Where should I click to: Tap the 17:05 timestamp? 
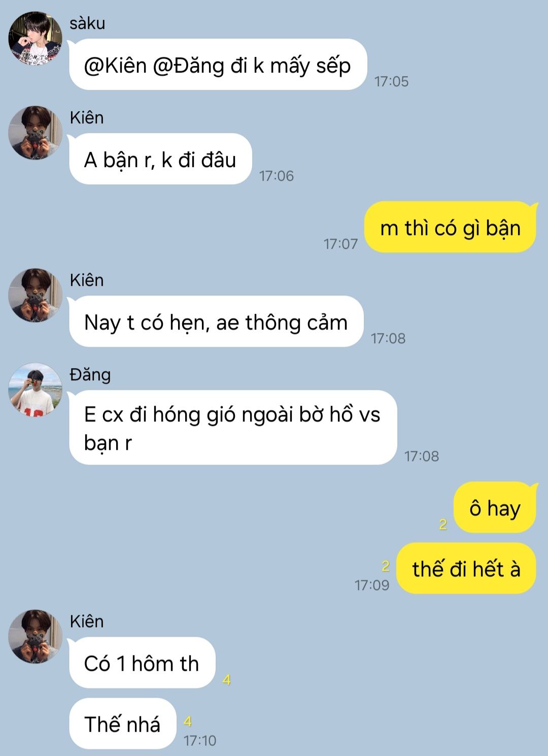point(391,81)
